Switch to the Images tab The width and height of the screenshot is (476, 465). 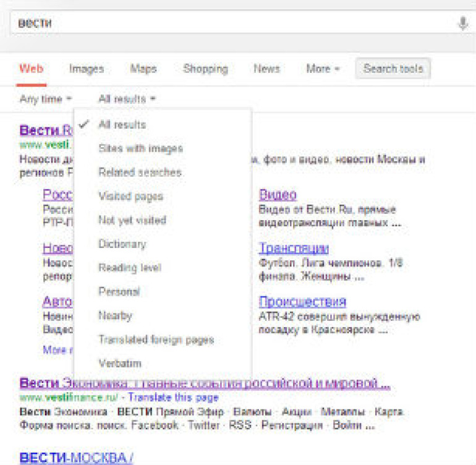tap(87, 69)
